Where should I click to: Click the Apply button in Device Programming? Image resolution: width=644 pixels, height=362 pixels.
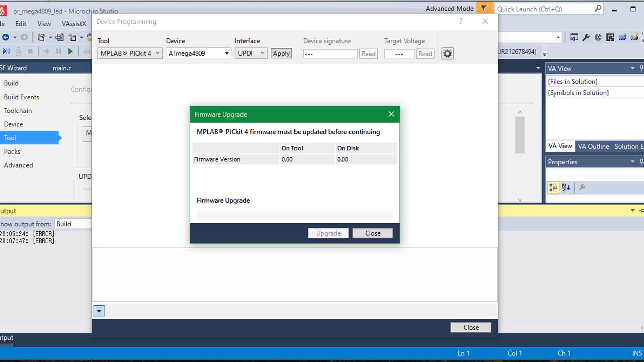pyautogui.click(x=281, y=53)
